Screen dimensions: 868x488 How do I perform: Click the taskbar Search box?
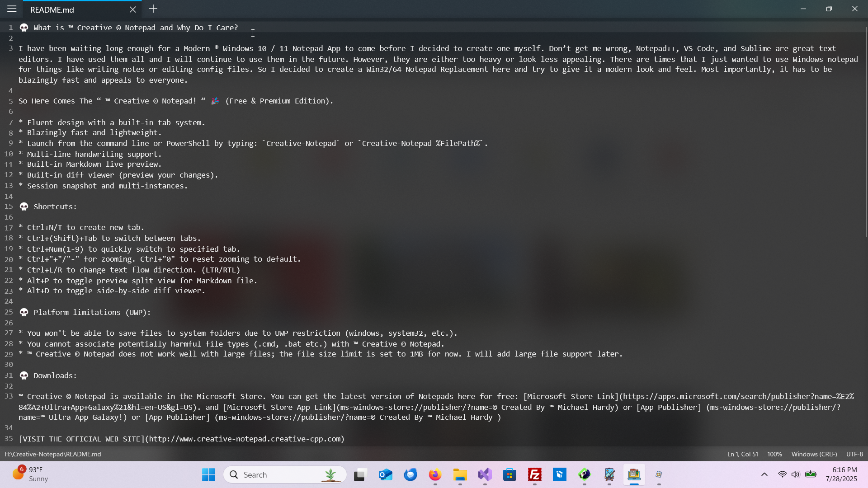[285, 475]
